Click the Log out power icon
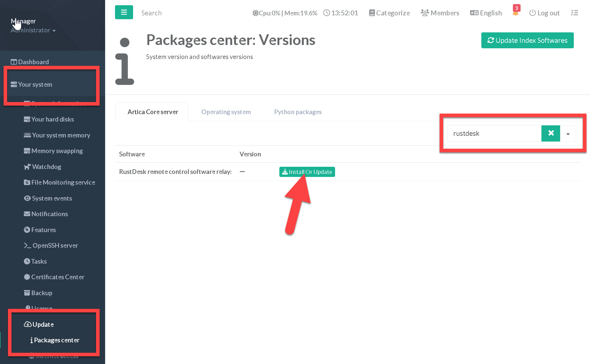 (532, 13)
